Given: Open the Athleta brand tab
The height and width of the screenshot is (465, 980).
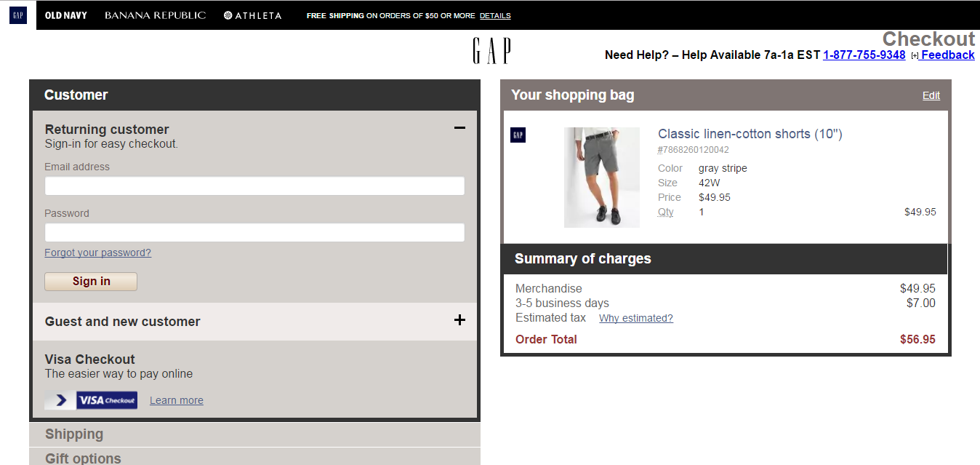Looking at the screenshot, I should pyautogui.click(x=252, y=15).
